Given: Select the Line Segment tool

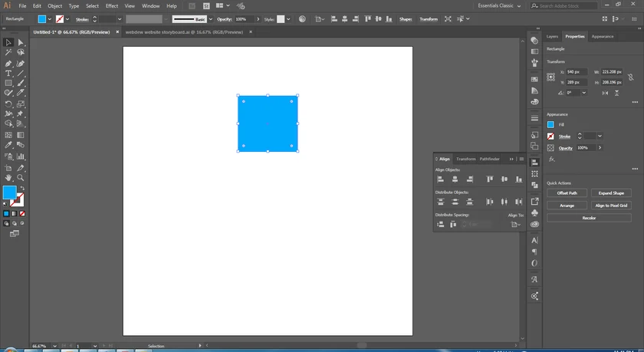Looking at the screenshot, I should click(x=21, y=73).
